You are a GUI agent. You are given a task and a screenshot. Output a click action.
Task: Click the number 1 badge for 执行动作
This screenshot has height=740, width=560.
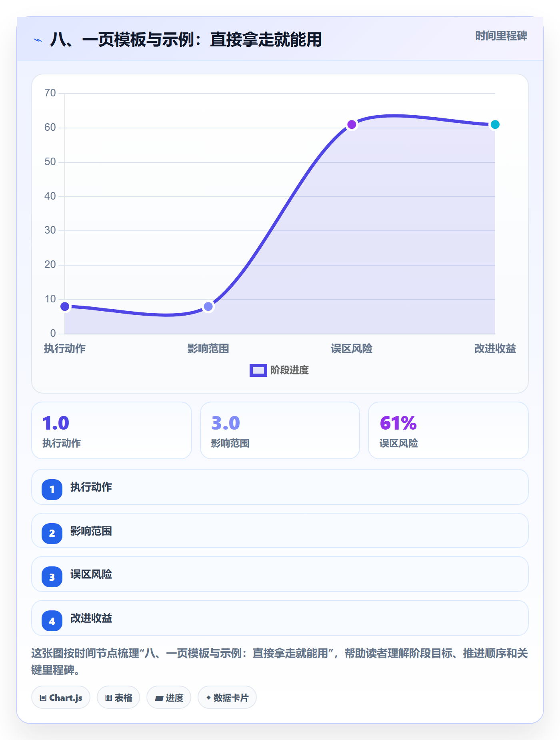coord(52,489)
